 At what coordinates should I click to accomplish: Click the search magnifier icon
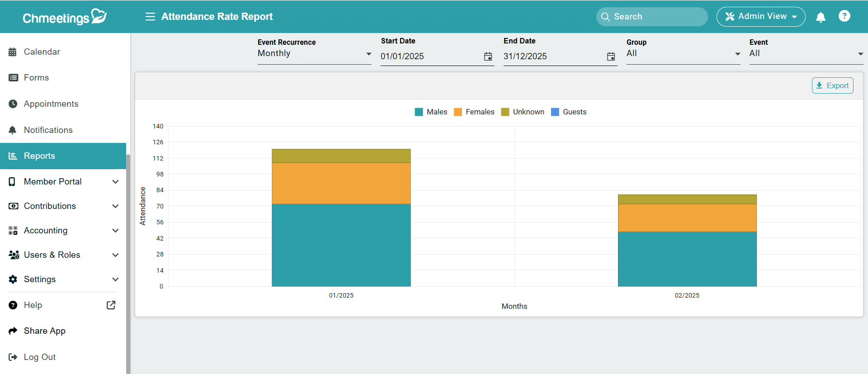click(605, 17)
